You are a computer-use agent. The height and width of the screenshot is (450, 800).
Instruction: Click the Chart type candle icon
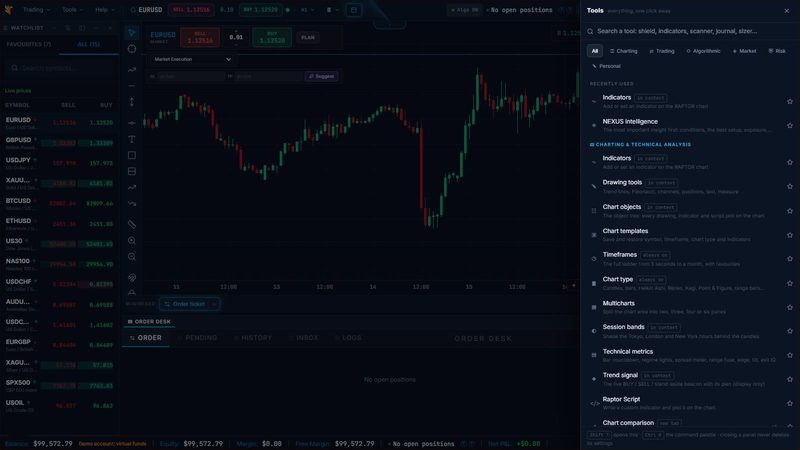click(x=594, y=283)
